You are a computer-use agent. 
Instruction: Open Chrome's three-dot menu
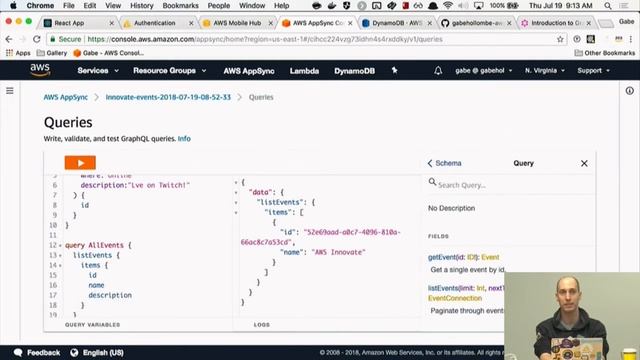(631, 39)
